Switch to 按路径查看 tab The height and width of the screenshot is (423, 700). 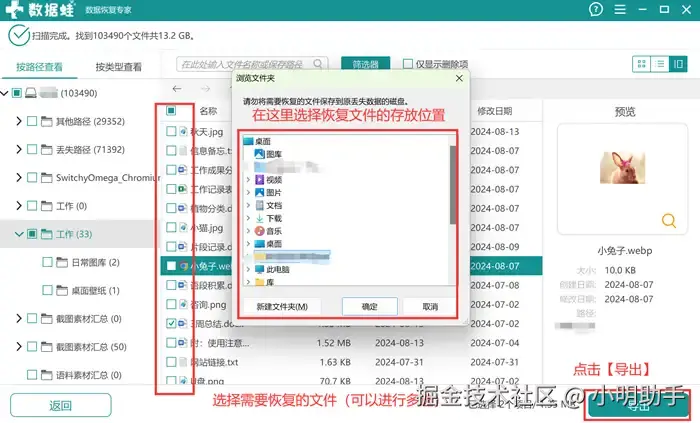tap(39, 67)
